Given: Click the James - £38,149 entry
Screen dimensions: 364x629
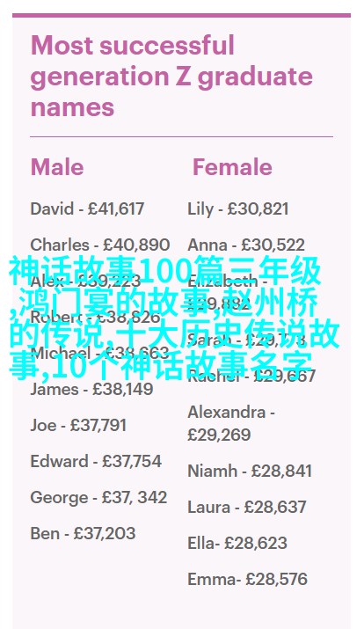Looking at the screenshot, I should click(91, 389).
